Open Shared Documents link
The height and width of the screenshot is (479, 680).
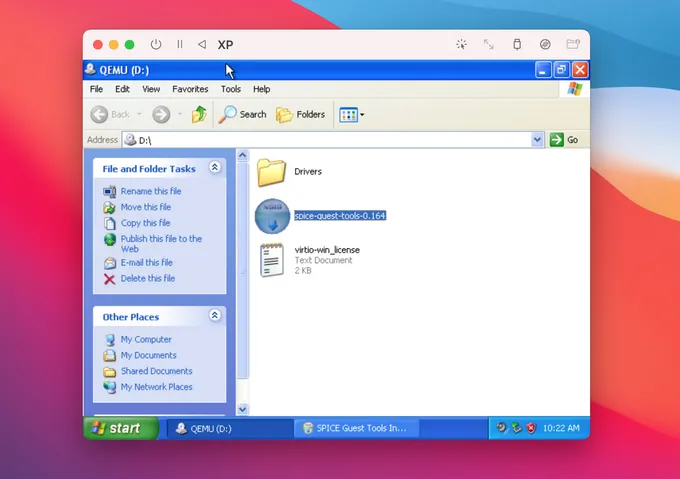point(156,371)
